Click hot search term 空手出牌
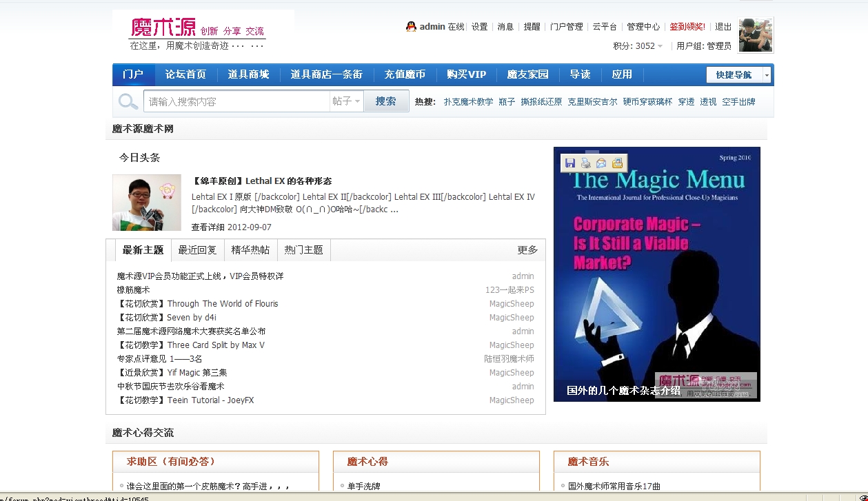 (738, 101)
